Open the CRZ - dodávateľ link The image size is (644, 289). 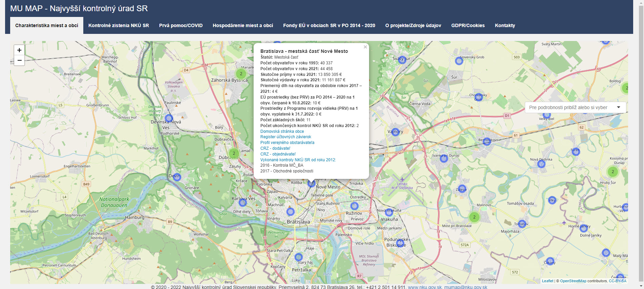tap(275, 148)
